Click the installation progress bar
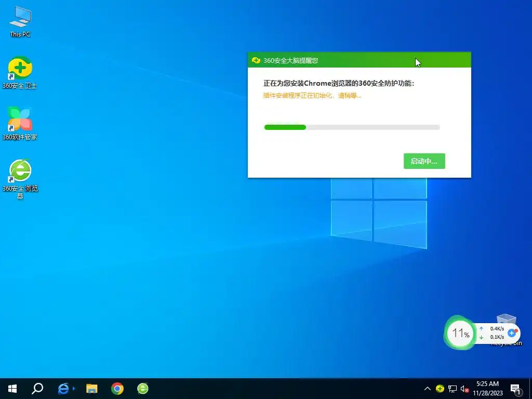This screenshot has width=532, height=399. tap(352, 127)
